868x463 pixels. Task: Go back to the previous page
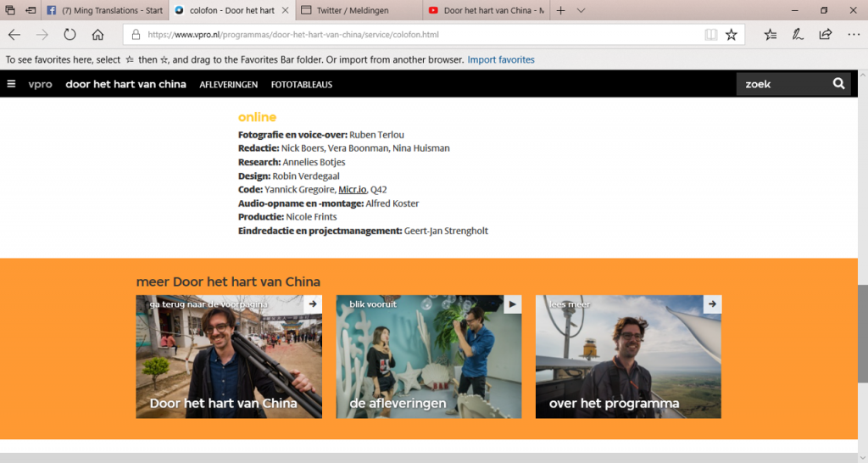[x=14, y=34]
